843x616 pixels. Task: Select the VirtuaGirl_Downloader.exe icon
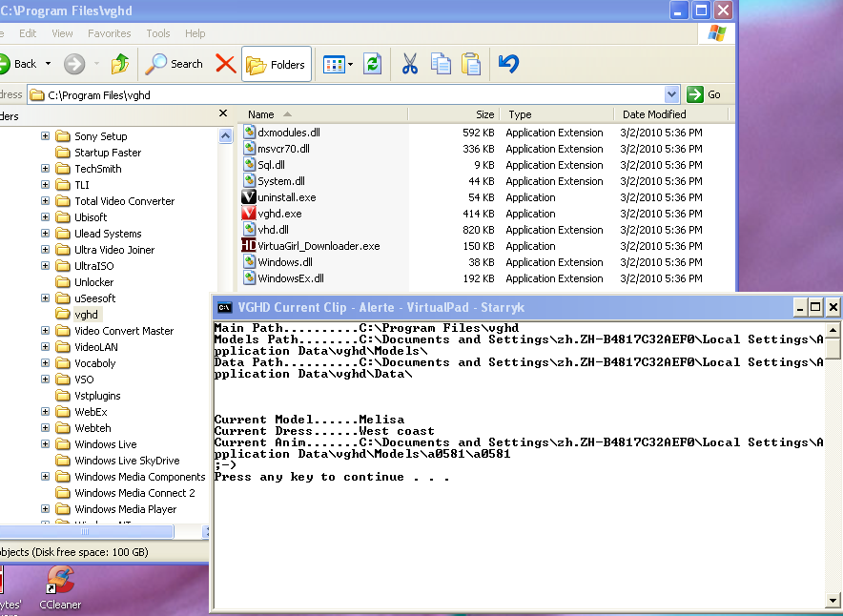[248, 246]
